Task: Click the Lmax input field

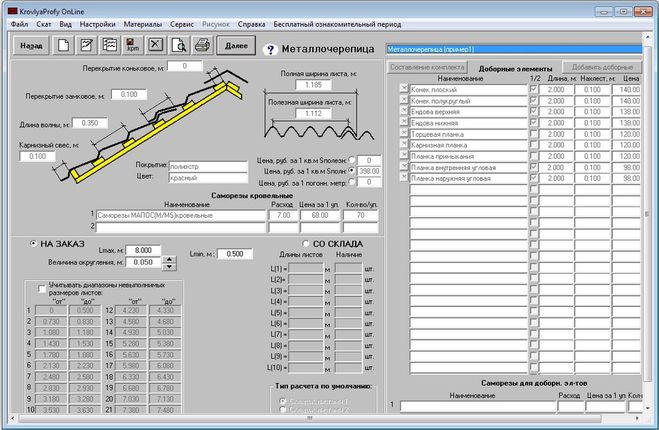Action: (x=143, y=249)
